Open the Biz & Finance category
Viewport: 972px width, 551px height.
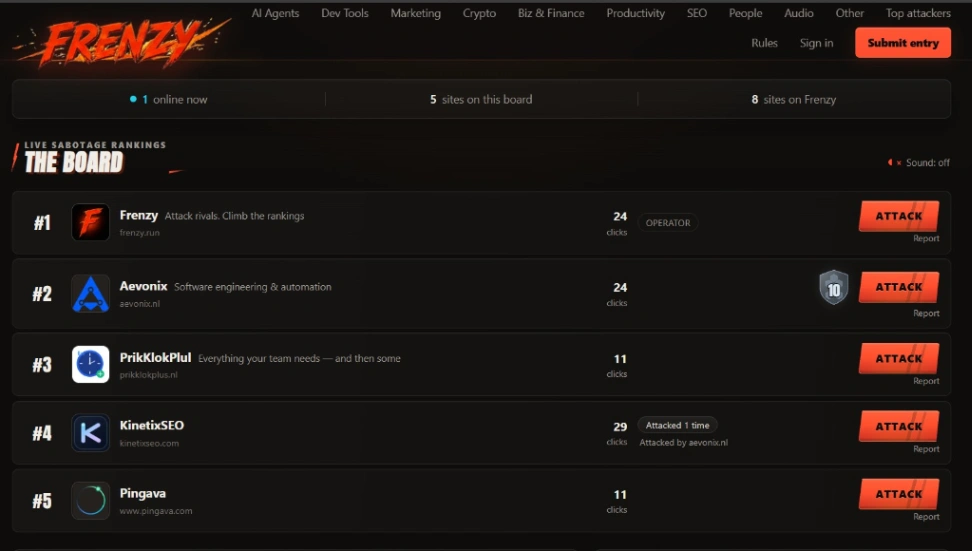551,13
